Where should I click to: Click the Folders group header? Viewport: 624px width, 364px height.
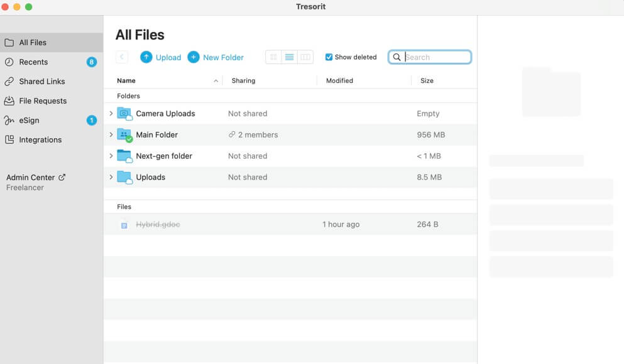click(129, 96)
